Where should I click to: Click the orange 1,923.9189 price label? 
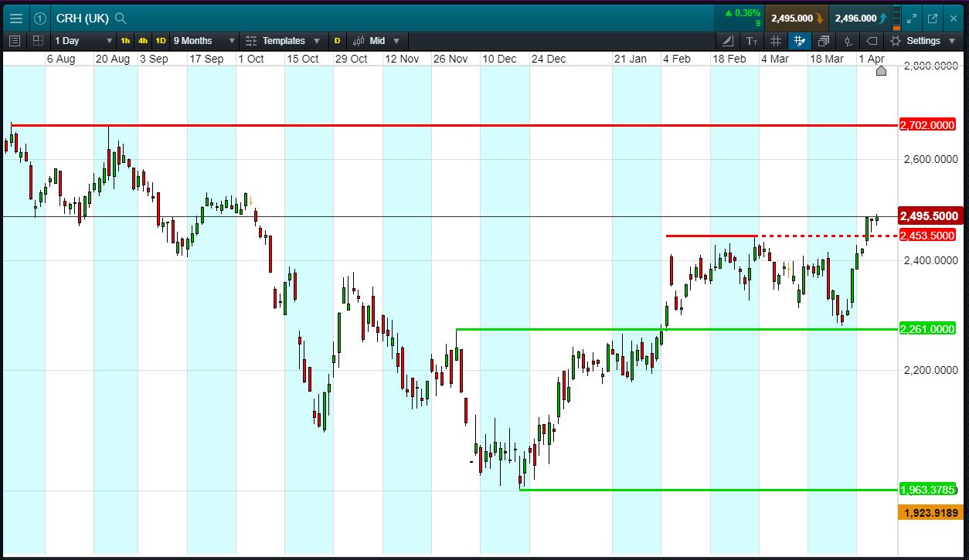tap(929, 513)
